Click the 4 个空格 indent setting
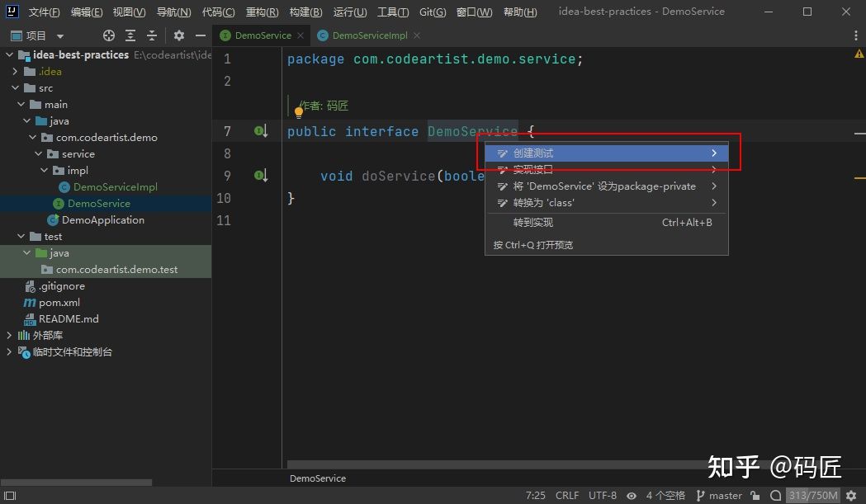The height and width of the screenshot is (504, 866). tap(665, 495)
